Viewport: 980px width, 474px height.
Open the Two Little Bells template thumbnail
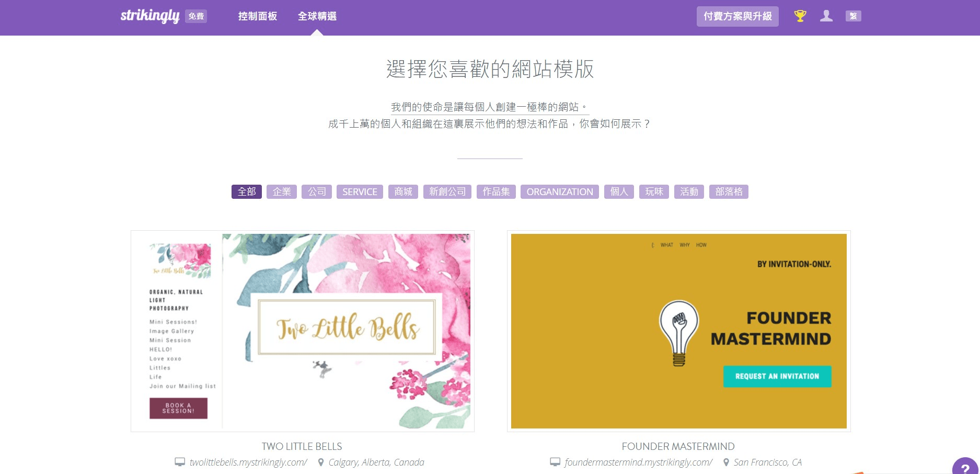pos(303,331)
